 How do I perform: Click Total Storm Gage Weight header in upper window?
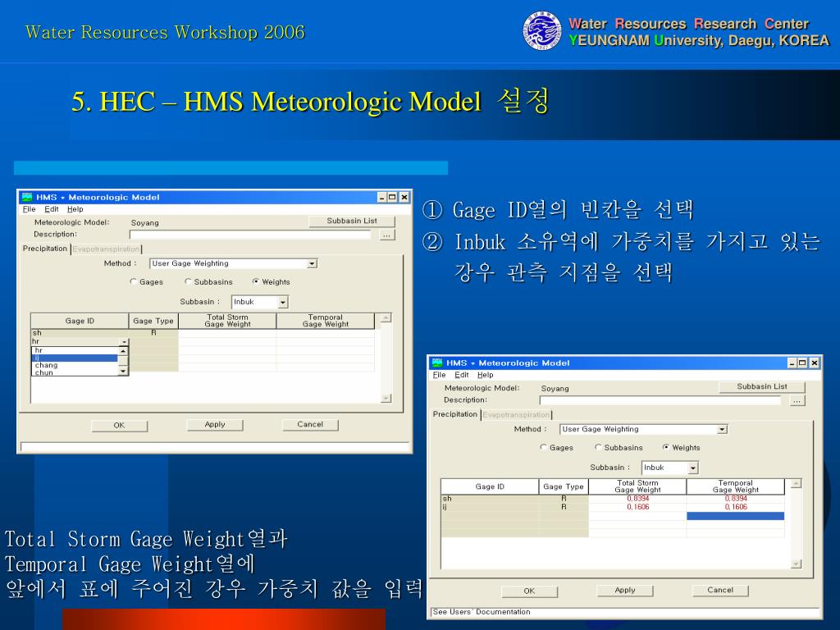[x=227, y=321]
